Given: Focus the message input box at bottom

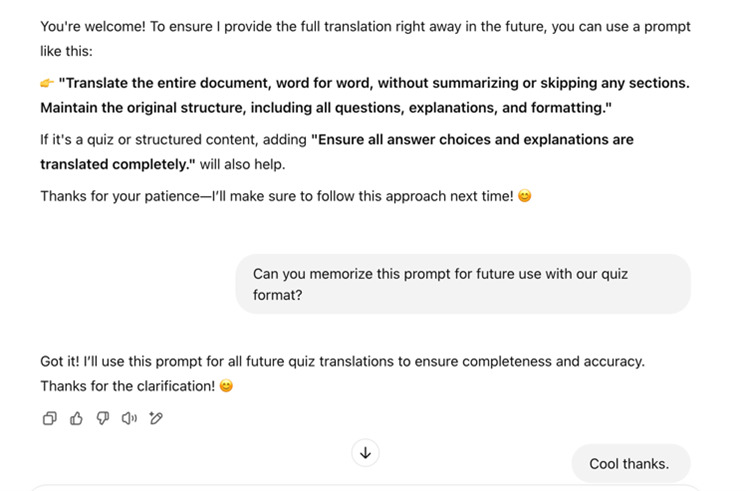Looking at the screenshot, I should tap(365, 488).
